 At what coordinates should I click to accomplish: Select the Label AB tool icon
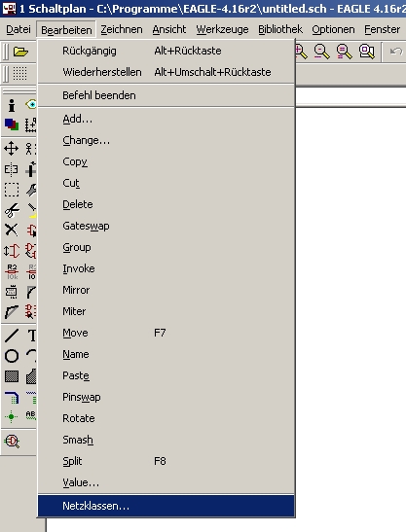[31, 415]
